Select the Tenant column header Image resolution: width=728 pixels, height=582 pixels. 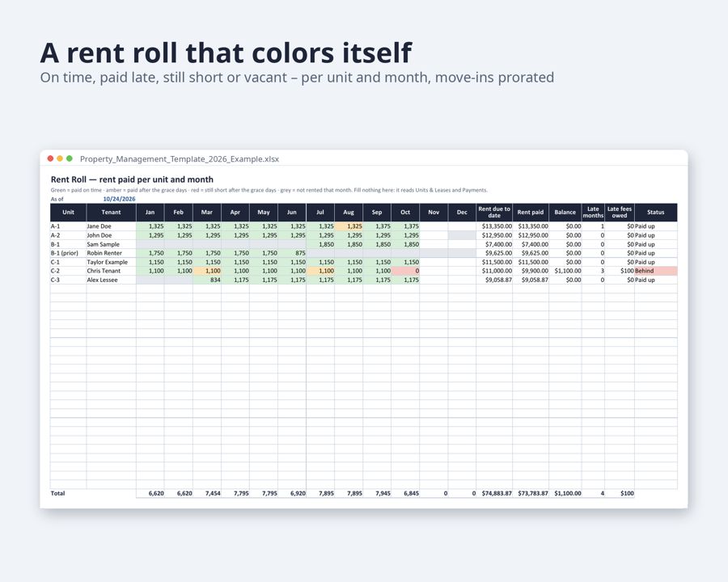coord(111,212)
